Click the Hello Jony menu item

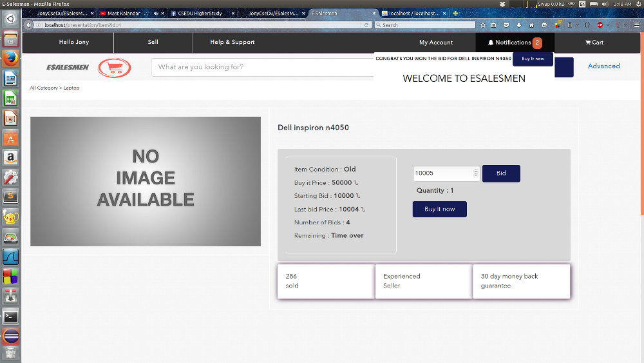click(x=74, y=42)
